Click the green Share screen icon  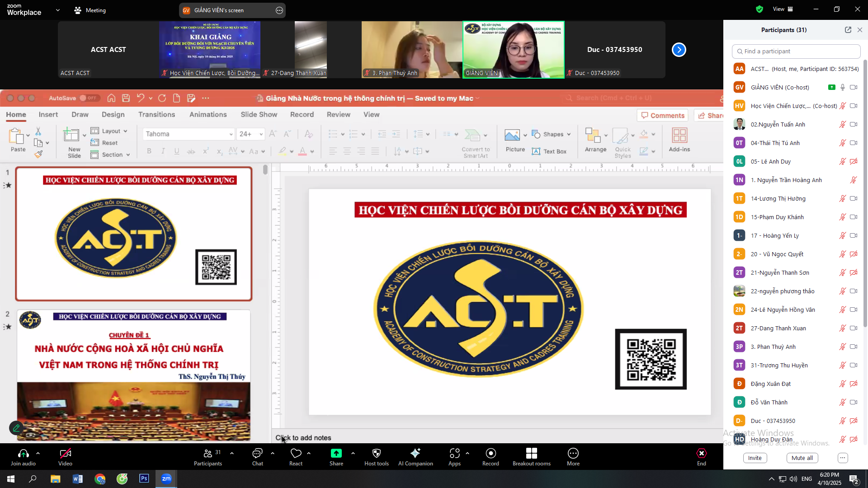(336, 453)
